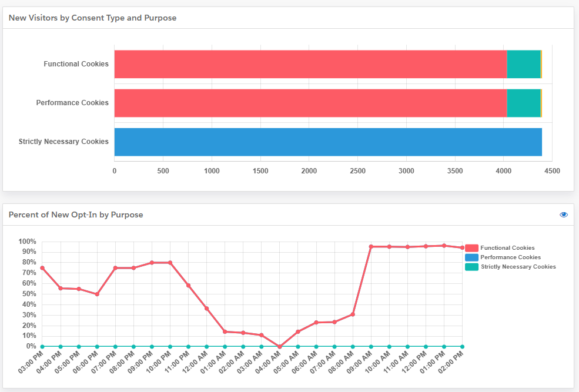Click teal segment of Performance Cookies bar

(523, 103)
